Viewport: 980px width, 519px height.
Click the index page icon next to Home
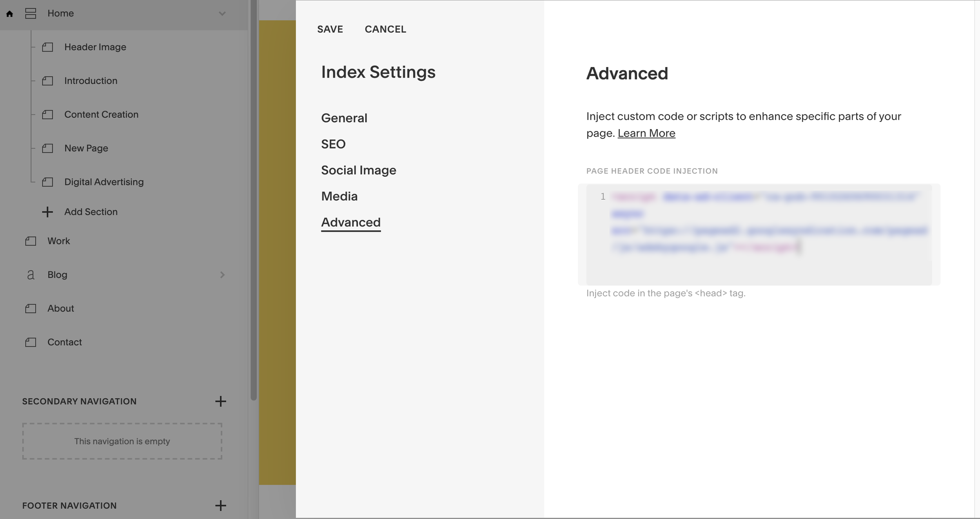coord(31,14)
